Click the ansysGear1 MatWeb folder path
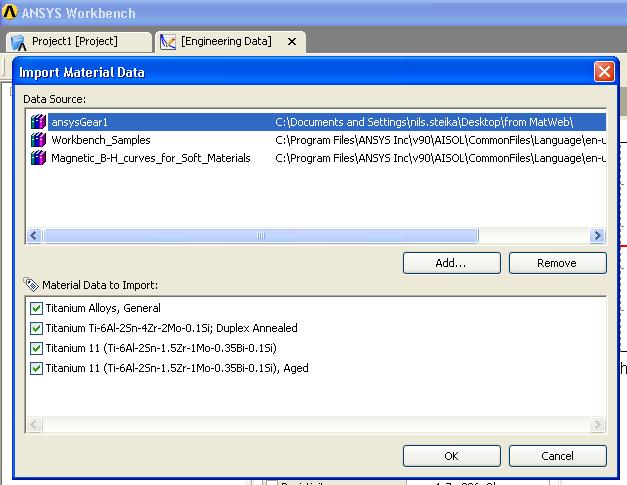The height and width of the screenshot is (485, 627). (x=424, y=122)
